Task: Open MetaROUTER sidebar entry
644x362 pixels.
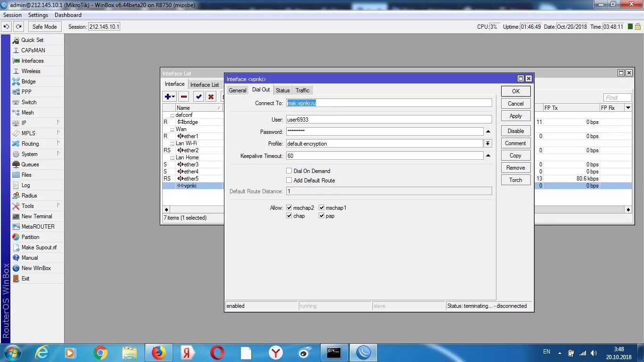Action: (38, 227)
